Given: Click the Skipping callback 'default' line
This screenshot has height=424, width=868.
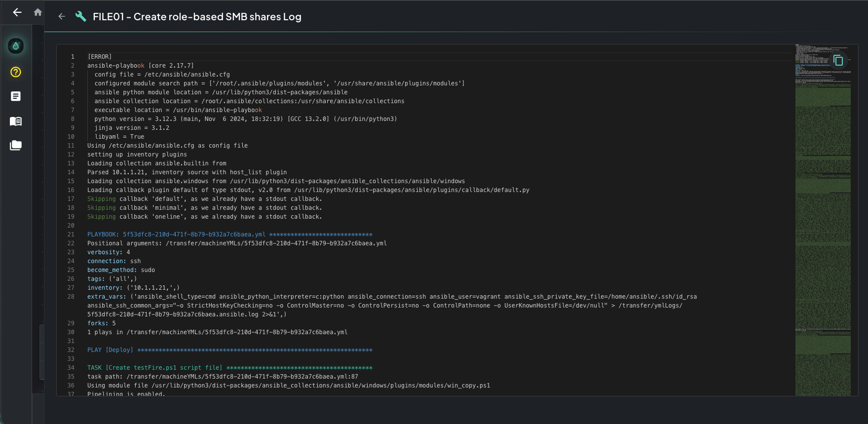Looking at the screenshot, I should [x=205, y=199].
